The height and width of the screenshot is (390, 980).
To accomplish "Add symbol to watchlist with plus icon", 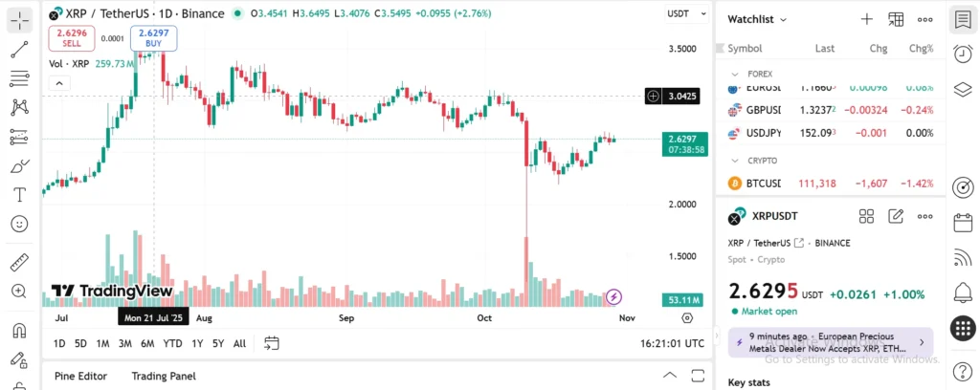I will [866, 19].
